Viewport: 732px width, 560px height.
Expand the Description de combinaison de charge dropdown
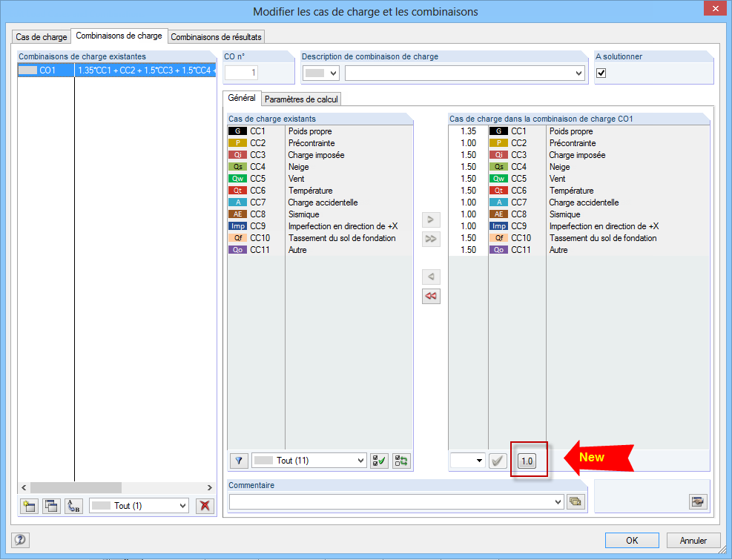[x=576, y=73]
